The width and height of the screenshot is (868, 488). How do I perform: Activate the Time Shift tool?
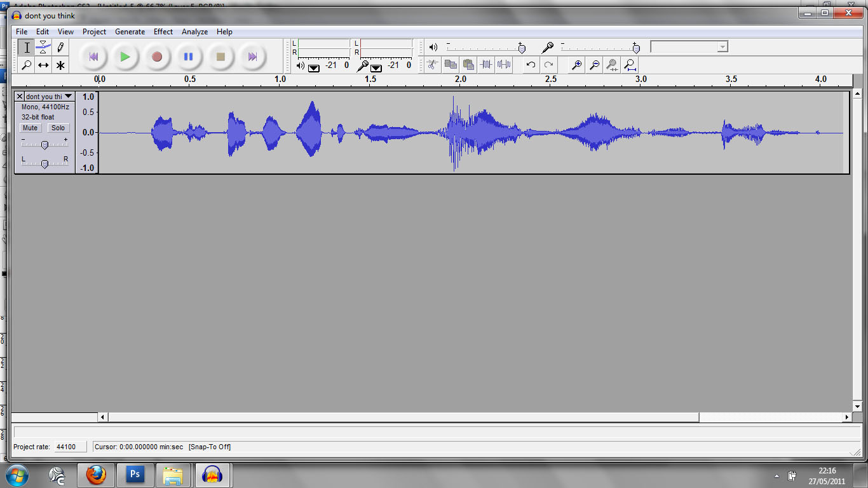(x=43, y=64)
